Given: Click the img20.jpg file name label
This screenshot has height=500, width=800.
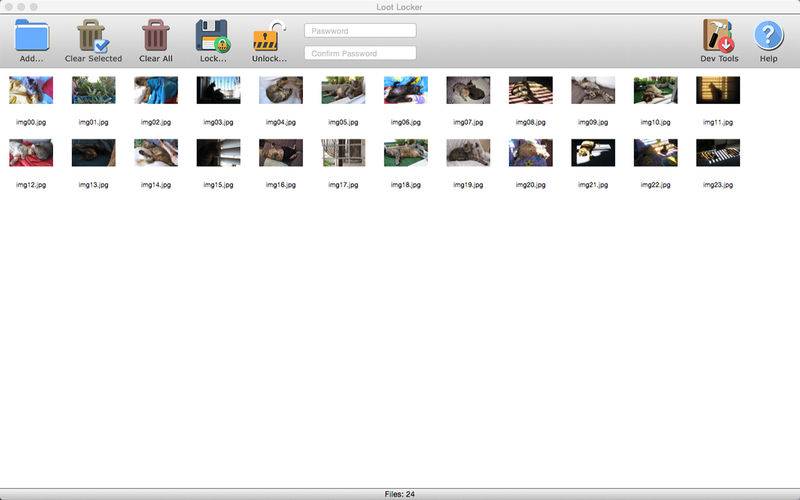Looking at the screenshot, I should [531, 185].
